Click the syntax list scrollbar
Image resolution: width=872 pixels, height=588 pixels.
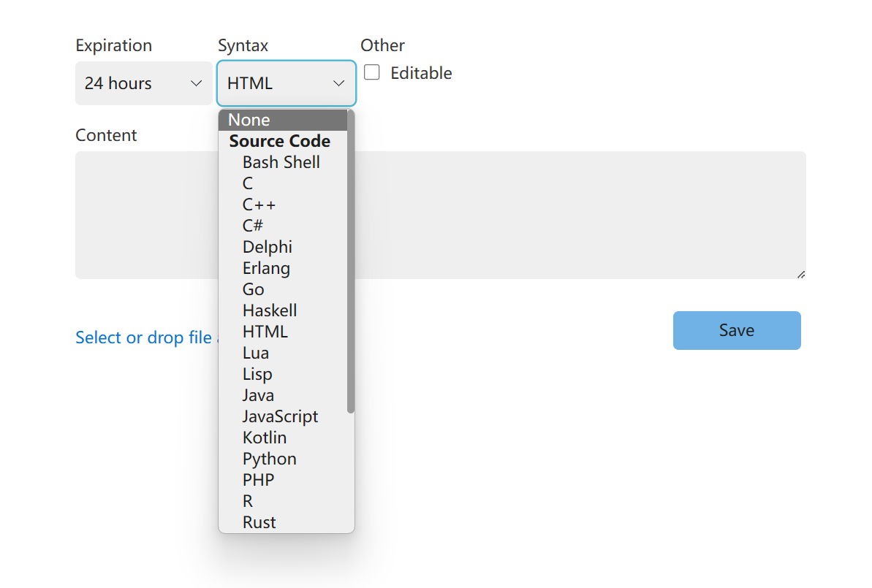pos(351,263)
